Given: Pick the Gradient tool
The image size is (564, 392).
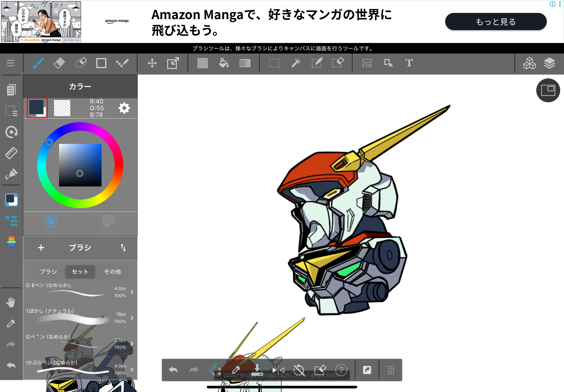Looking at the screenshot, I should click(245, 63).
